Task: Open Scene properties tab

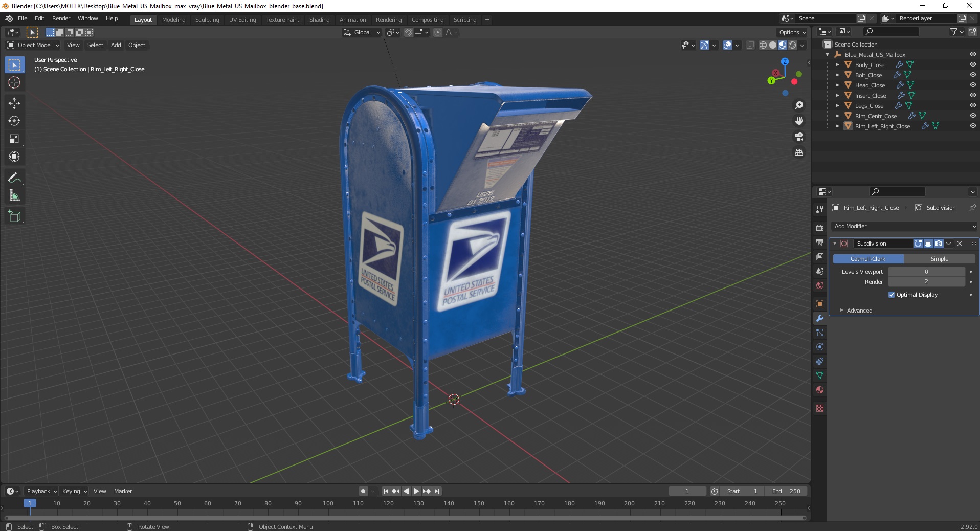Action: (x=820, y=271)
